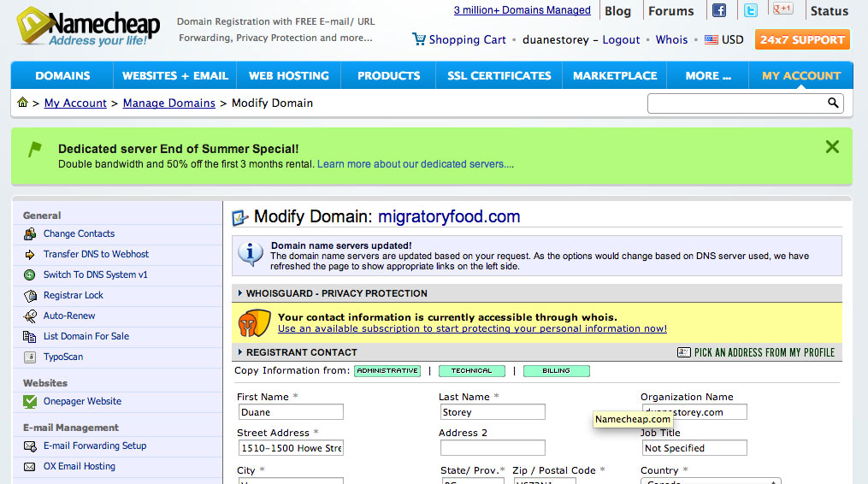
Task: Open the Websites + Email menu
Action: [175, 76]
